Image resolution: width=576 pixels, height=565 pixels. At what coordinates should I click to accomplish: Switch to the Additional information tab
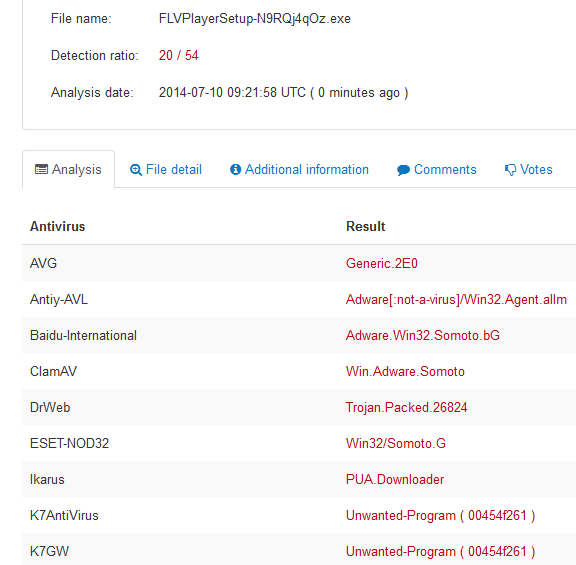pos(299,169)
